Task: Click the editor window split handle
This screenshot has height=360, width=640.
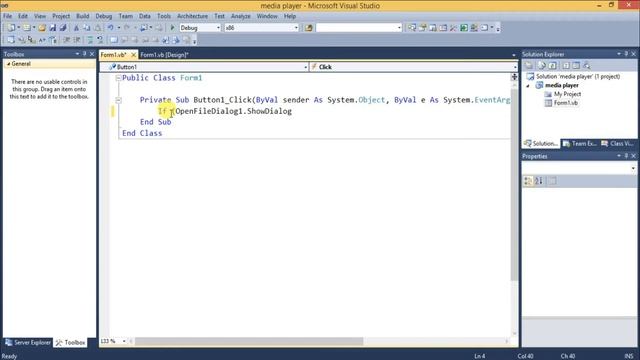Action: click(514, 77)
